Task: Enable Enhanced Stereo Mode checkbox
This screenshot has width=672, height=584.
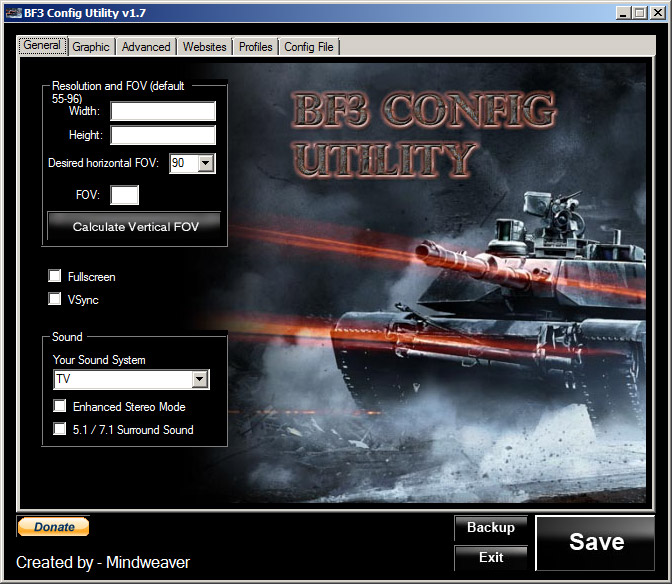Action: tap(60, 405)
